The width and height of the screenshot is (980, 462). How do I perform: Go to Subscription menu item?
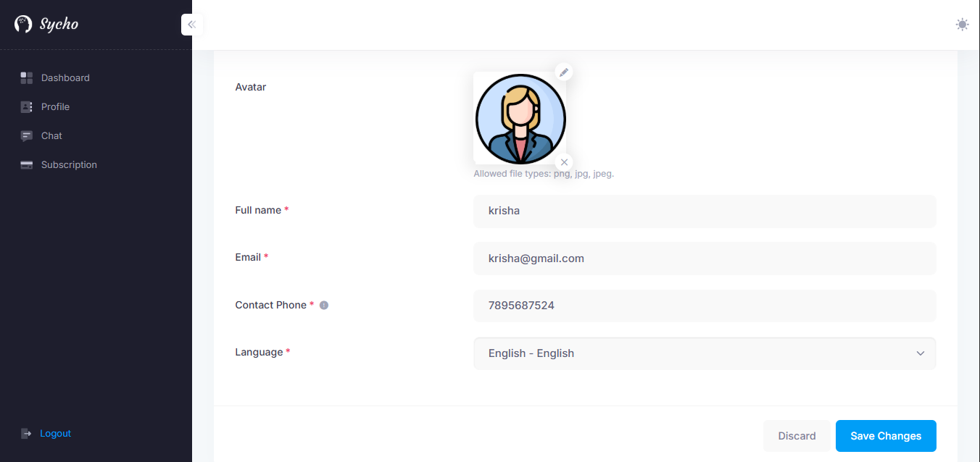coord(69,165)
